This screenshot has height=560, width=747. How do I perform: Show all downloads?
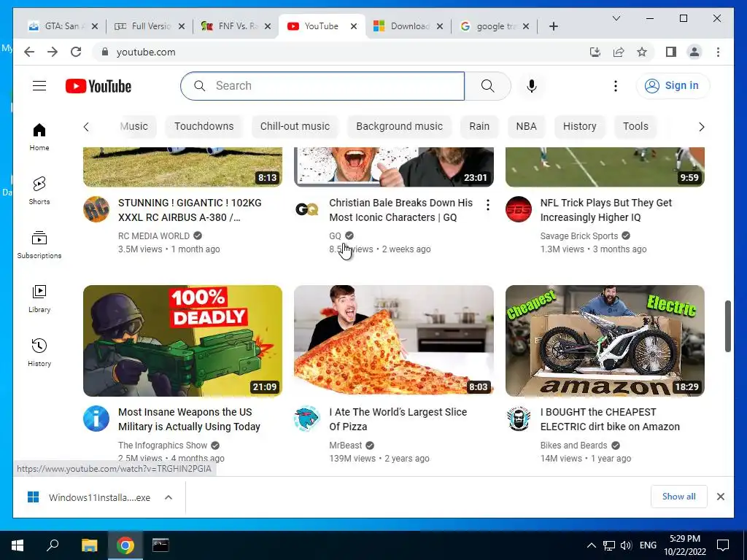click(678, 497)
